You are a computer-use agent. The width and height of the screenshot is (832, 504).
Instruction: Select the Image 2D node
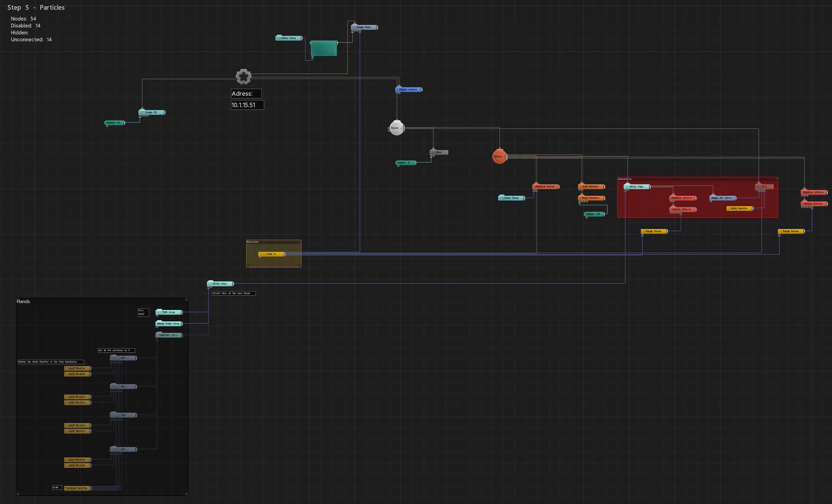pos(152,112)
